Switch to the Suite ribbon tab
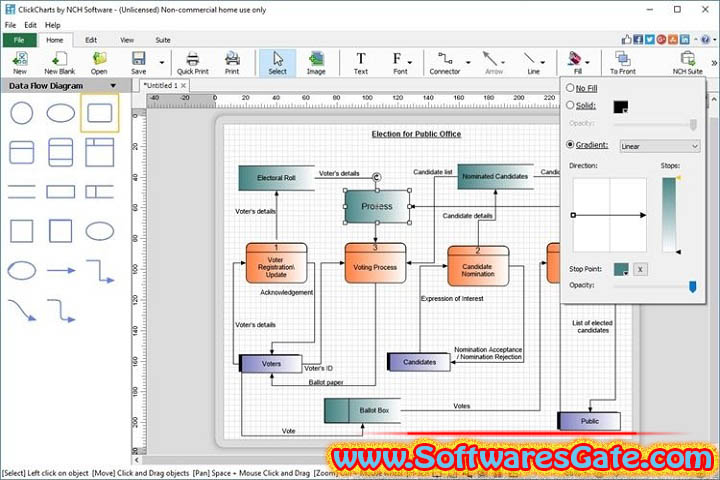 (x=163, y=40)
